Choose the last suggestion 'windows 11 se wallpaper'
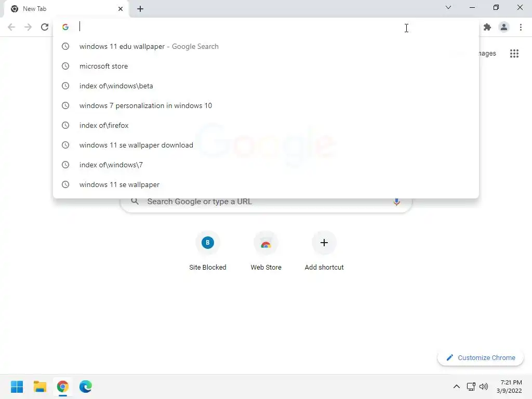Image resolution: width=532 pixels, height=399 pixels. (266, 184)
